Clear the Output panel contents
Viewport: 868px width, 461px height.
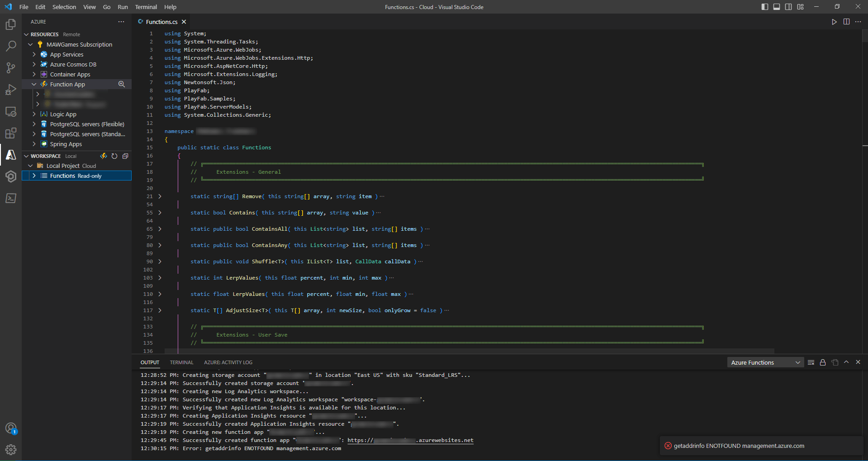pos(811,362)
